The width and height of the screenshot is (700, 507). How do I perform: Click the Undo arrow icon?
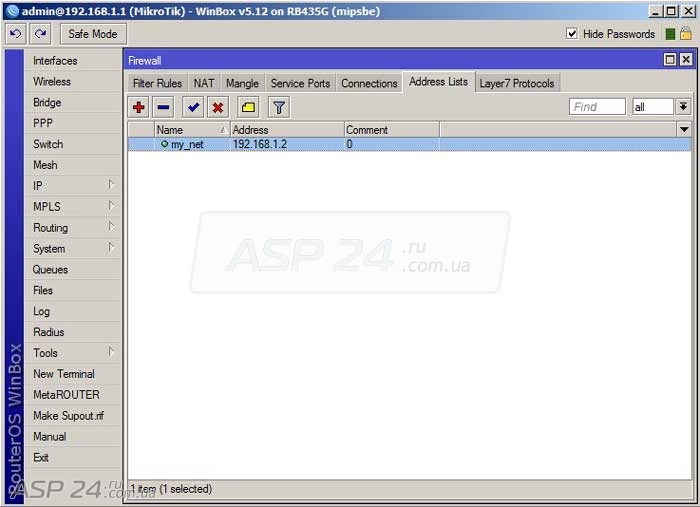point(15,34)
